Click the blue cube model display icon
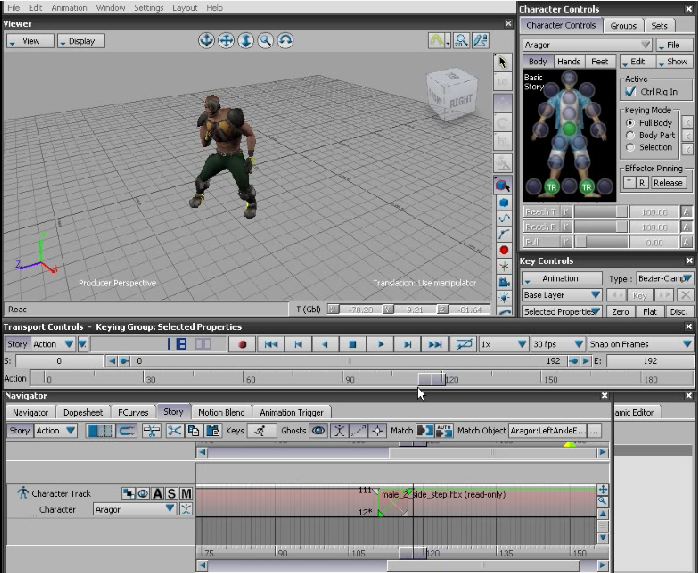Viewport: 698px width, 573px height. point(503,203)
